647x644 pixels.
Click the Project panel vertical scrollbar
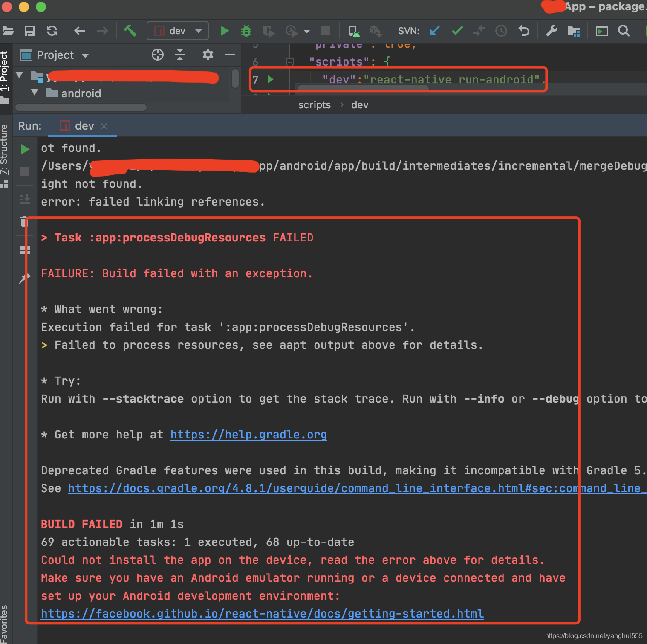coord(235,78)
